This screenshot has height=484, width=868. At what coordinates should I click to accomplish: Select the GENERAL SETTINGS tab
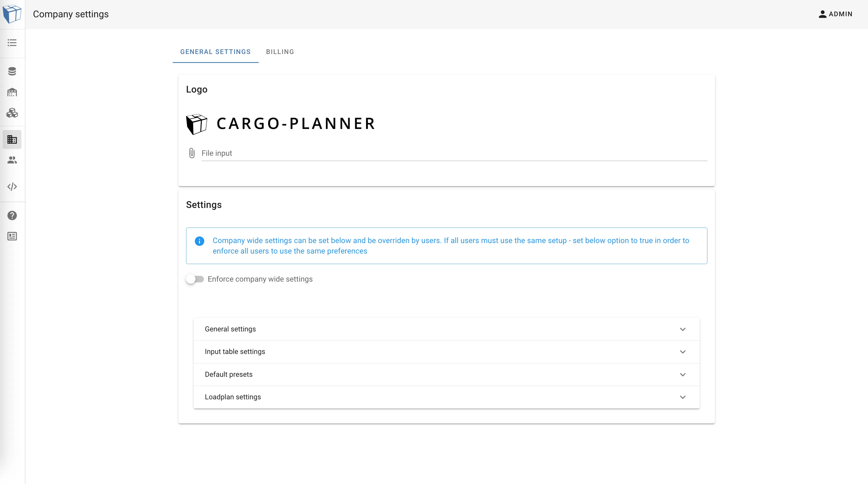[215, 52]
